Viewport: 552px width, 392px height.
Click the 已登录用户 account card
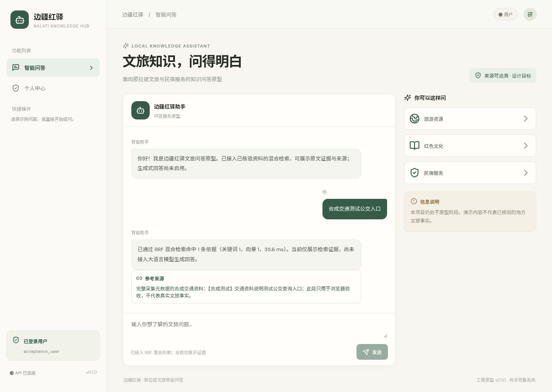pos(53,345)
